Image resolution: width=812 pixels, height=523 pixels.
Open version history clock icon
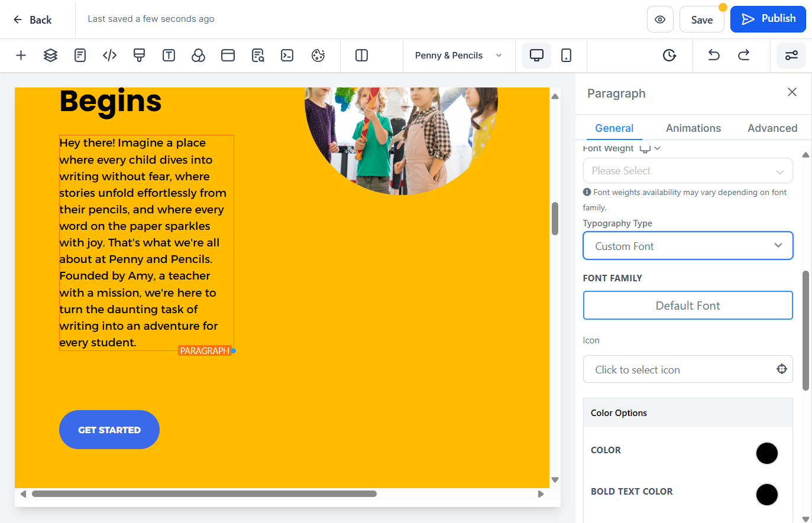[669, 56]
